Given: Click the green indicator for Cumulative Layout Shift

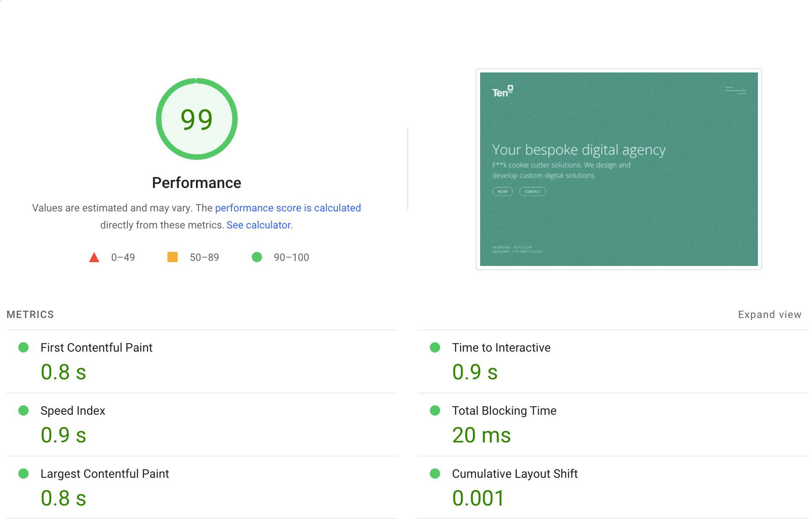Looking at the screenshot, I should [435, 474].
